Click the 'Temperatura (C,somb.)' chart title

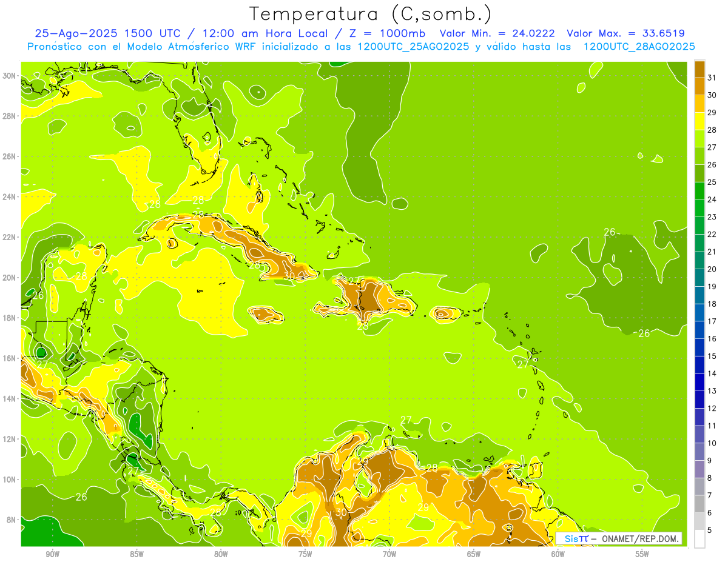click(370, 14)
